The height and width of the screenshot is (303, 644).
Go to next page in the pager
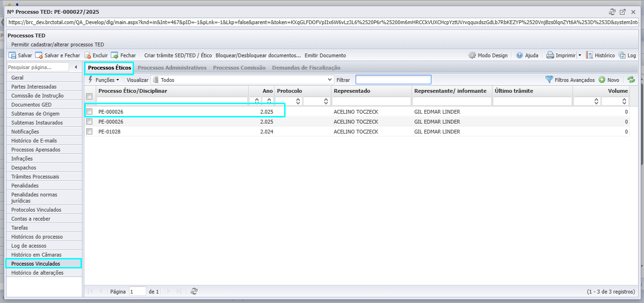point(168,292)
